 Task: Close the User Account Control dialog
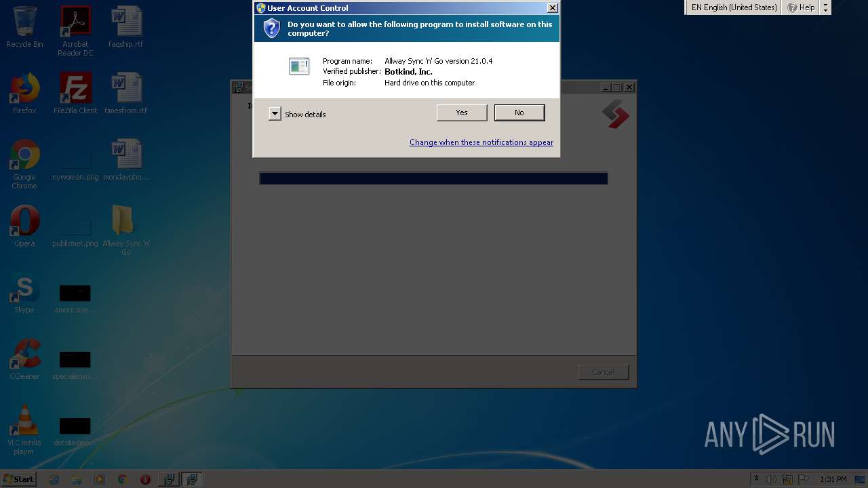tap(553, 8)
